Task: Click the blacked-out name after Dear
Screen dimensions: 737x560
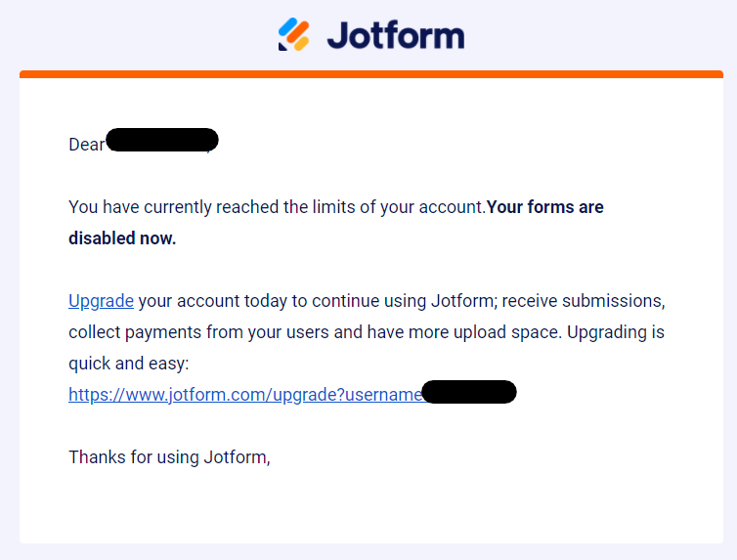Action: (x=162, y=140)
